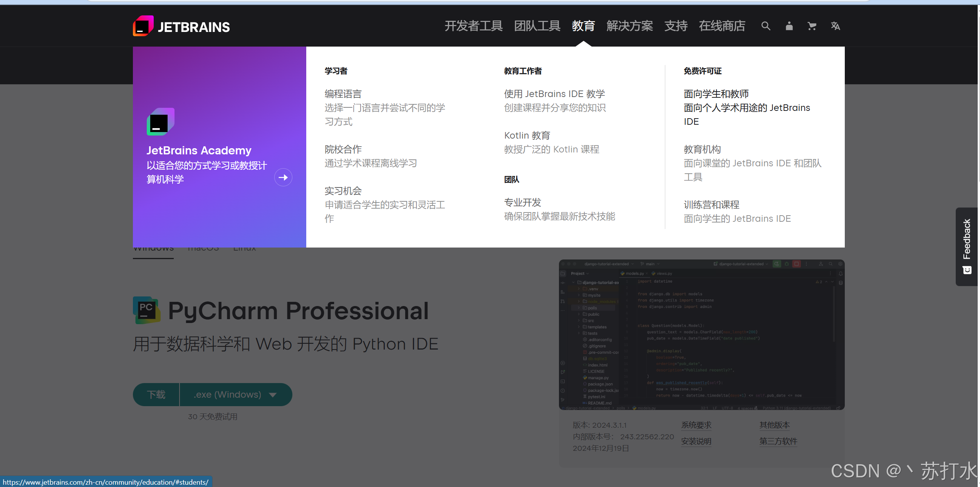Viewport: 980px width, 487px height.
Task: Click the 教育工作者 column heading
Action: [x=523, y=71]
